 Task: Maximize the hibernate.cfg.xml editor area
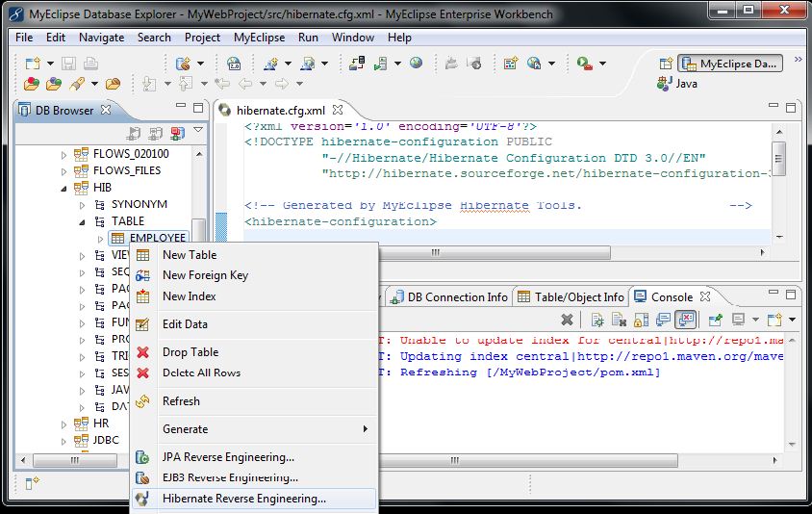[x=791, y=107]
